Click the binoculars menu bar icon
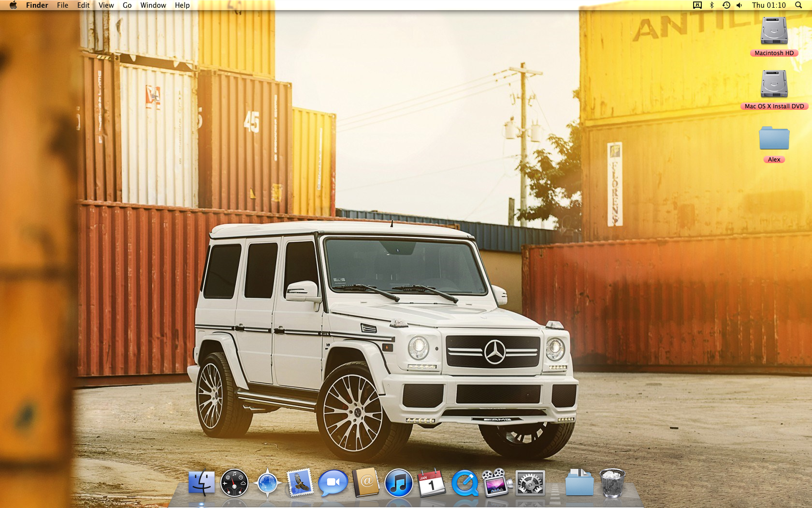Screen dimensions: 812x508 [x=697, y=5]
